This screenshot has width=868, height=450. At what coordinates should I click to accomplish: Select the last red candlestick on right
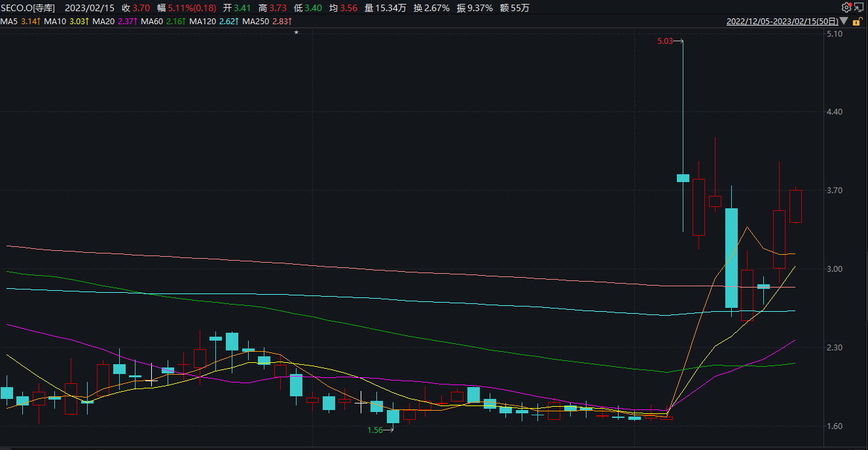click(x=795, y=206)
